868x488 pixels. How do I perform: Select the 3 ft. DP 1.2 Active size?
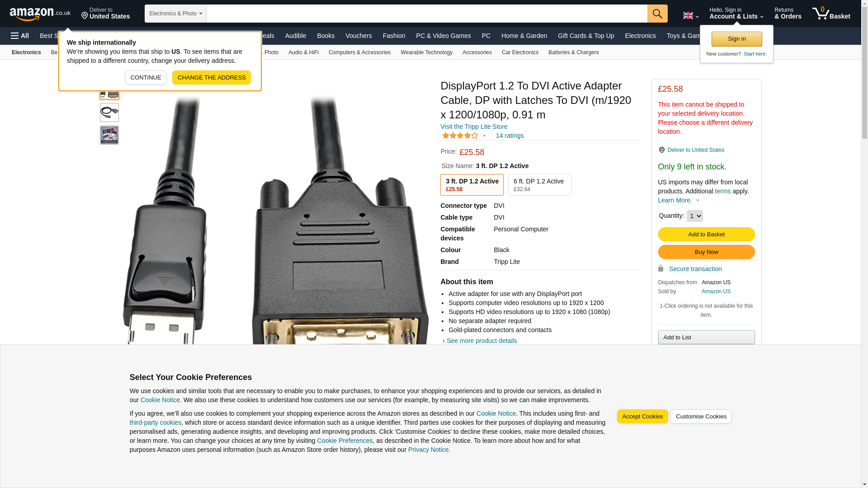472,185
